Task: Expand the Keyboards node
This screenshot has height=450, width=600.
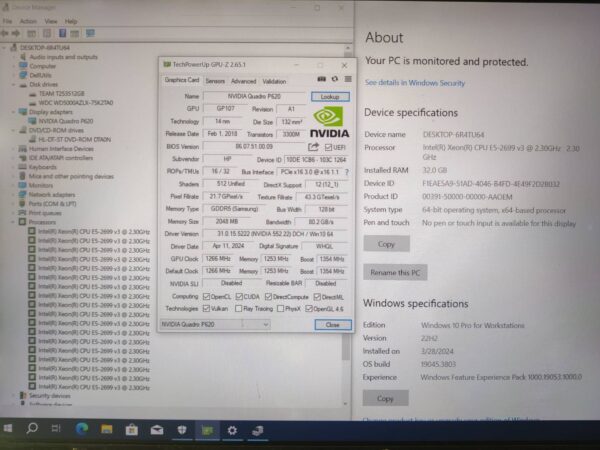Action: 14,167
